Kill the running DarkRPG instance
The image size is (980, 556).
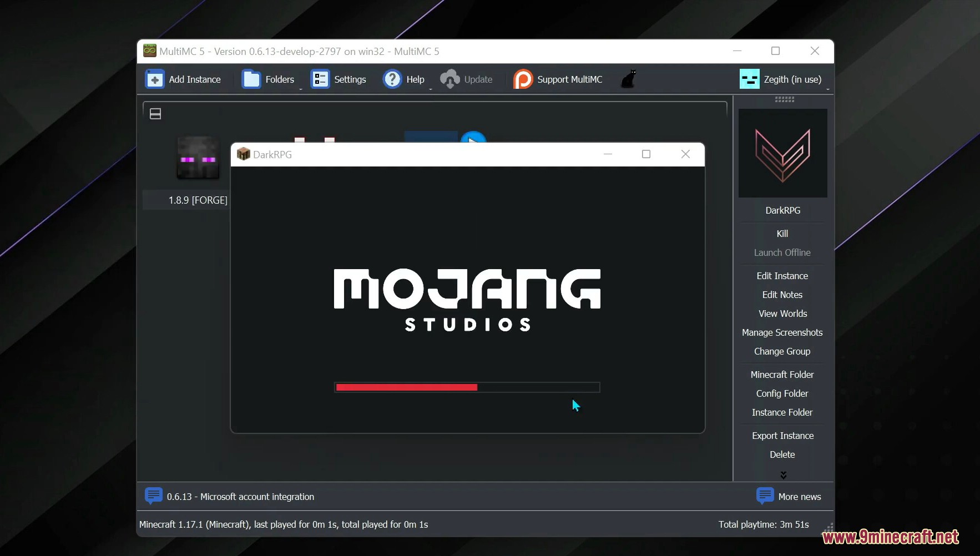click(782, 234)
